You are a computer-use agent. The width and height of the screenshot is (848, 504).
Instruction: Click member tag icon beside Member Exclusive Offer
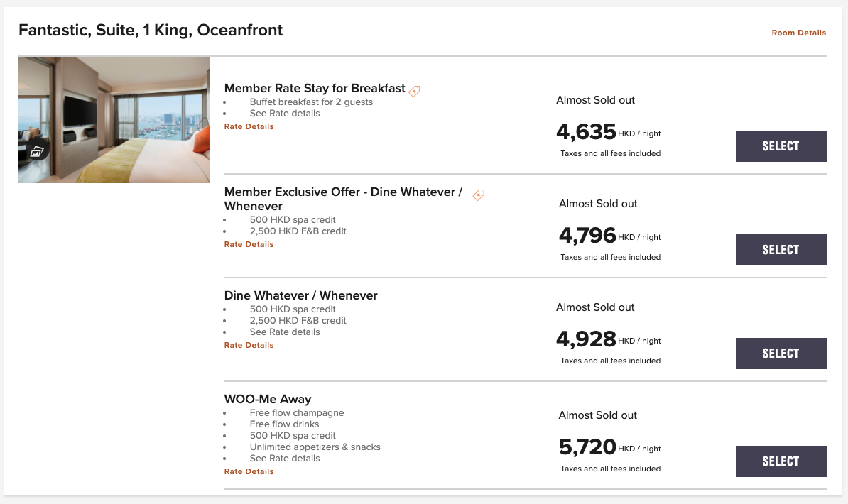[479, 195]
